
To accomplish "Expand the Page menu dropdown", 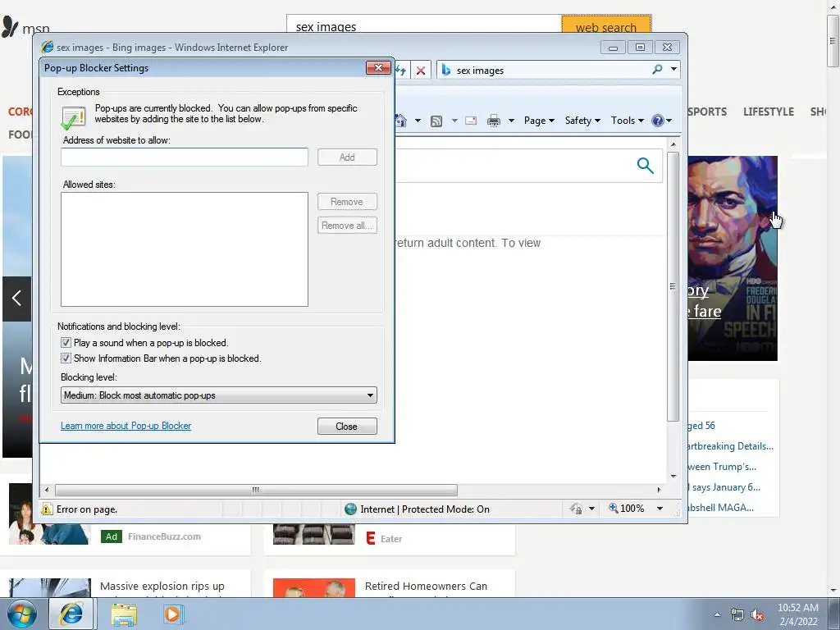I will tap(539, 121).
